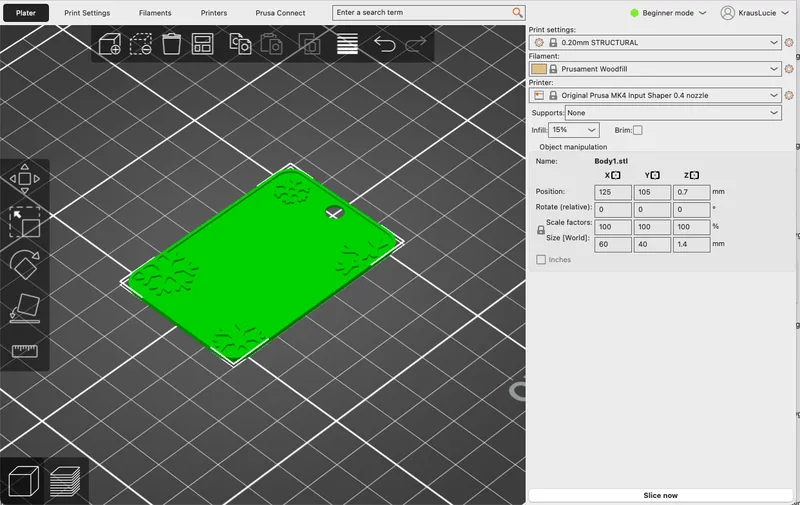The height and width of the screenshot is (505, 800).
Task: Click gear icon next to Print settings
Action: coord(789,42)
